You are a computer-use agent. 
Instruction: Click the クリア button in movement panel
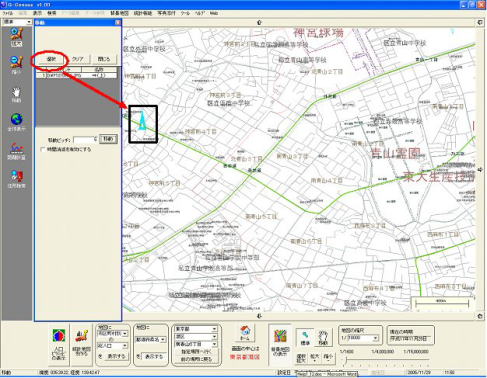(x=77, y=59)
